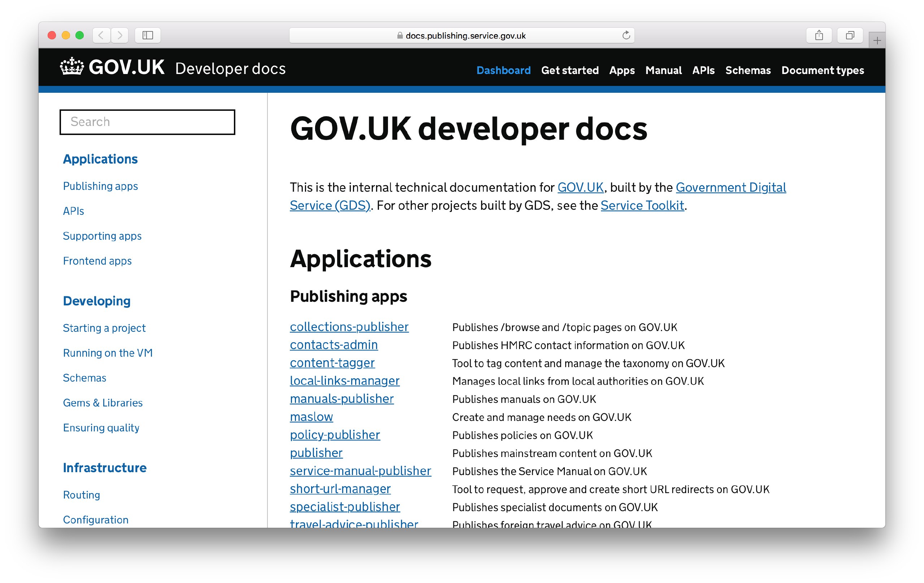
Task: Open specialist-publisher app link
Action: pyautogui.click(x=345, y=508)
